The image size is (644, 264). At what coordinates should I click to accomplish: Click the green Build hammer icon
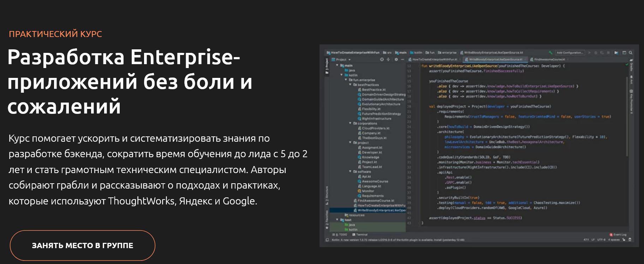550,53
